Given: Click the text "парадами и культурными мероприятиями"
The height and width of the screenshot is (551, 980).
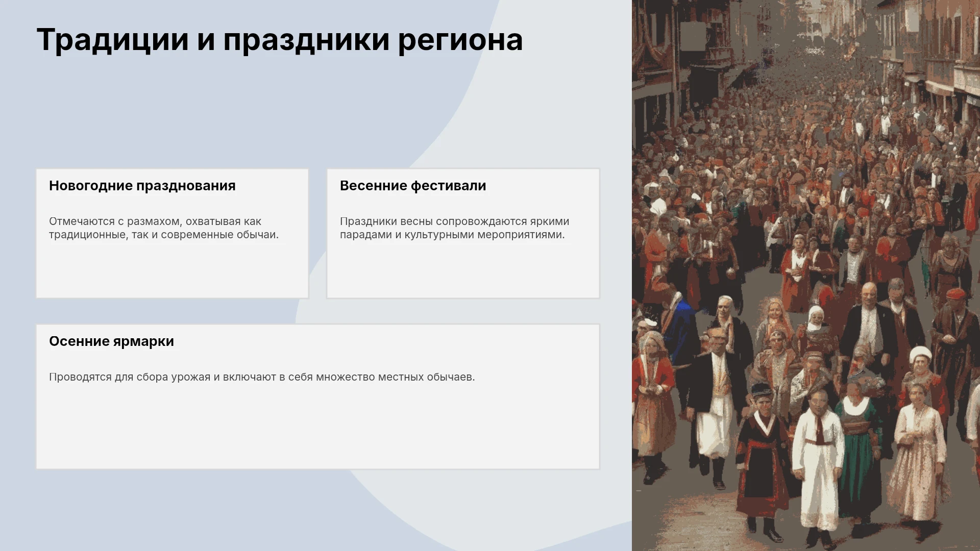Looking at the screenshot, I should coord(452,235).
